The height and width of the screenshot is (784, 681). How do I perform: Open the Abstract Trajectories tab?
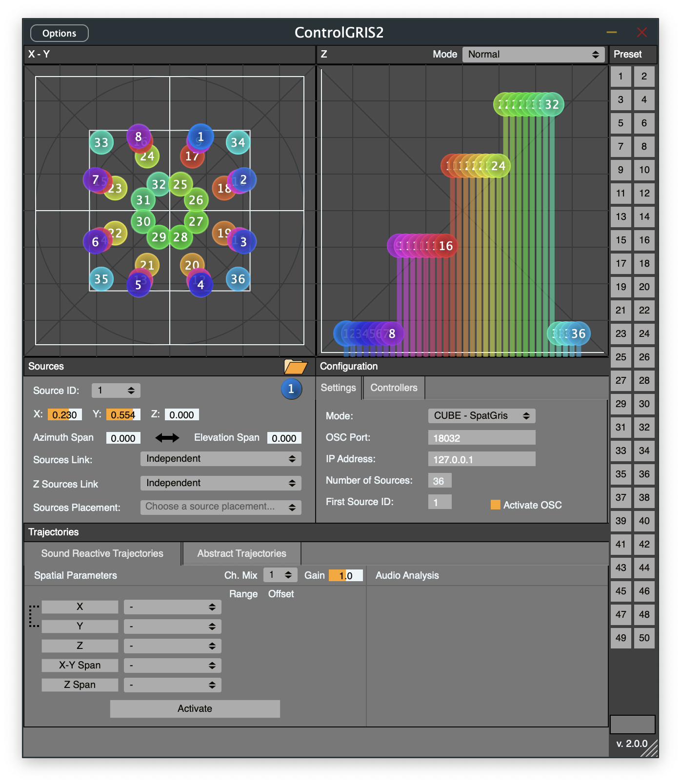241,554
